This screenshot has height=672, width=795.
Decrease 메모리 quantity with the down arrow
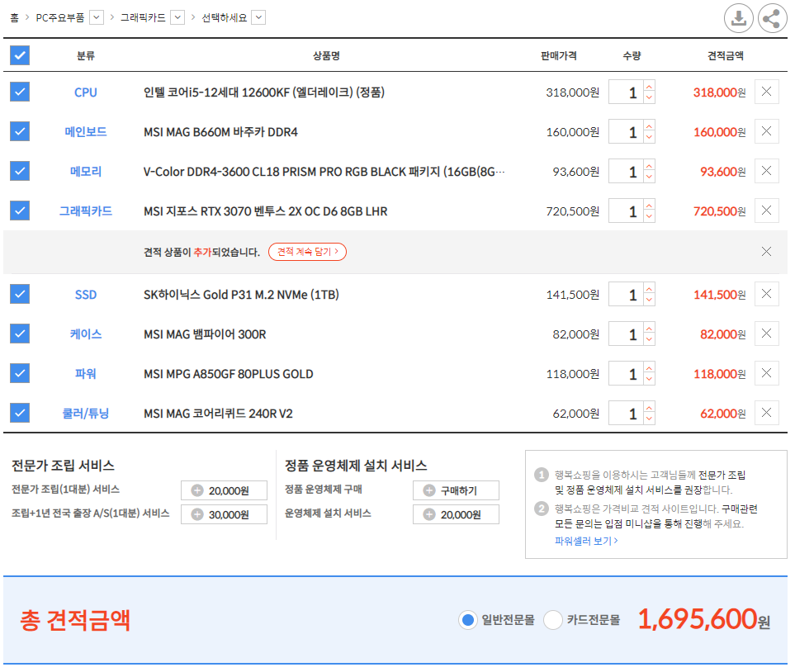[x=649, y=177]
